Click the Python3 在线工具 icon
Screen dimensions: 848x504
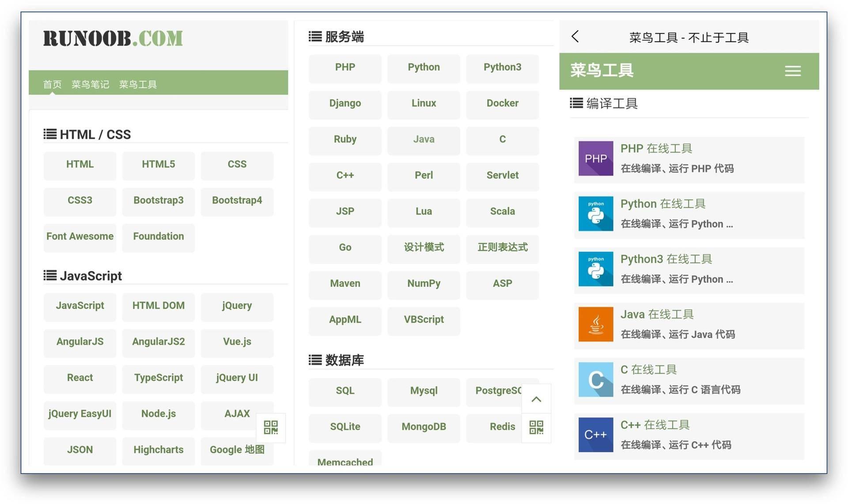(x=595, y=269)
